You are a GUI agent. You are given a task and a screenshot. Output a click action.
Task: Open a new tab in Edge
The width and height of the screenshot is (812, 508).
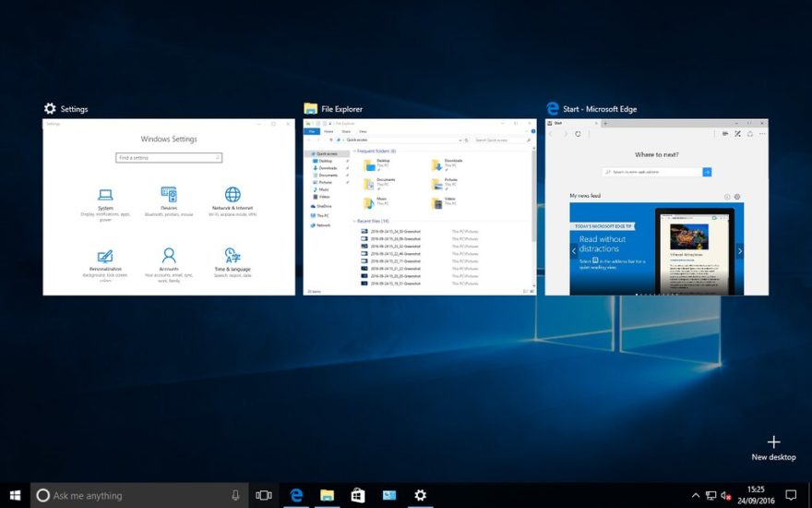[x=605, y=124]
